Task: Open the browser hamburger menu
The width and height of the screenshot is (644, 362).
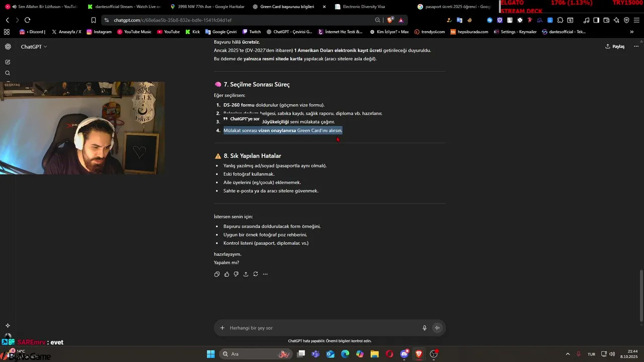Action: (x=636, y=20)
